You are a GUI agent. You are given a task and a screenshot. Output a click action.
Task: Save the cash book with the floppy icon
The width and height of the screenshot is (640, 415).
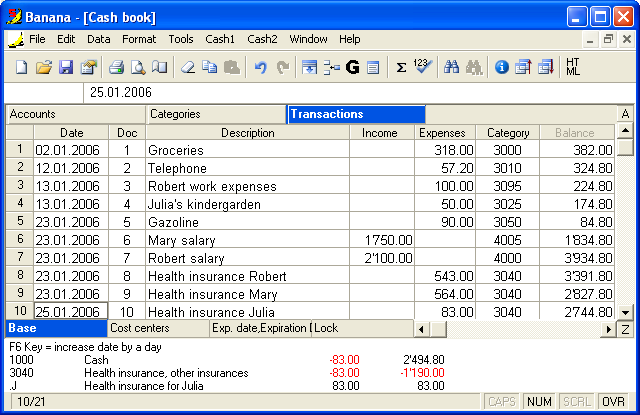point(66,67)
